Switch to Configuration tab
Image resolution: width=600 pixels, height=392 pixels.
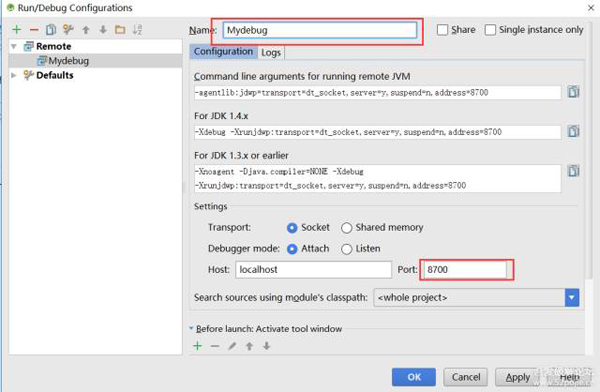pyautogui.click(x=223, y=52)
